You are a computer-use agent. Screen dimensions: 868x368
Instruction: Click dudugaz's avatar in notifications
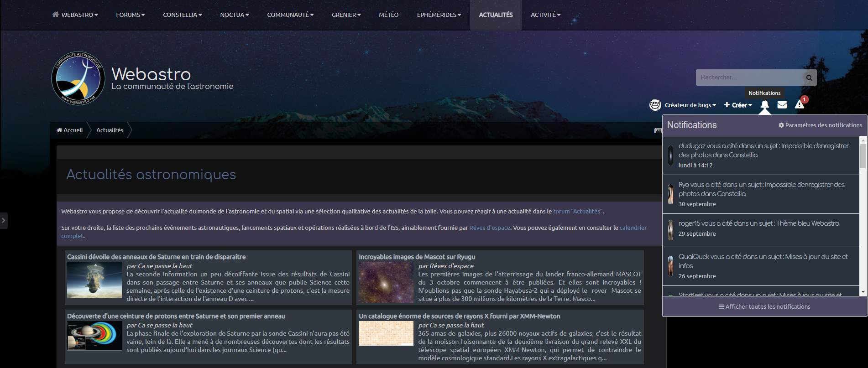(x=670, y=155)
